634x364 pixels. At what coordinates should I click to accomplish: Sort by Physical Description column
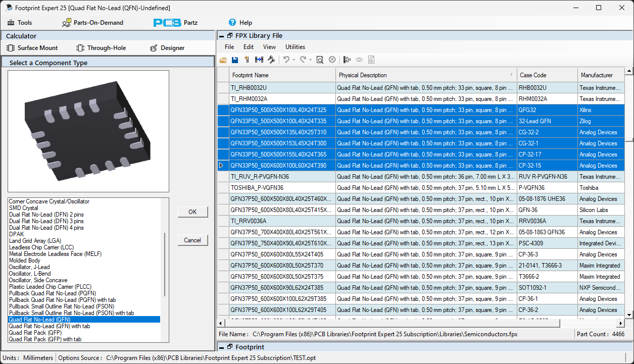tap(426, 75)
